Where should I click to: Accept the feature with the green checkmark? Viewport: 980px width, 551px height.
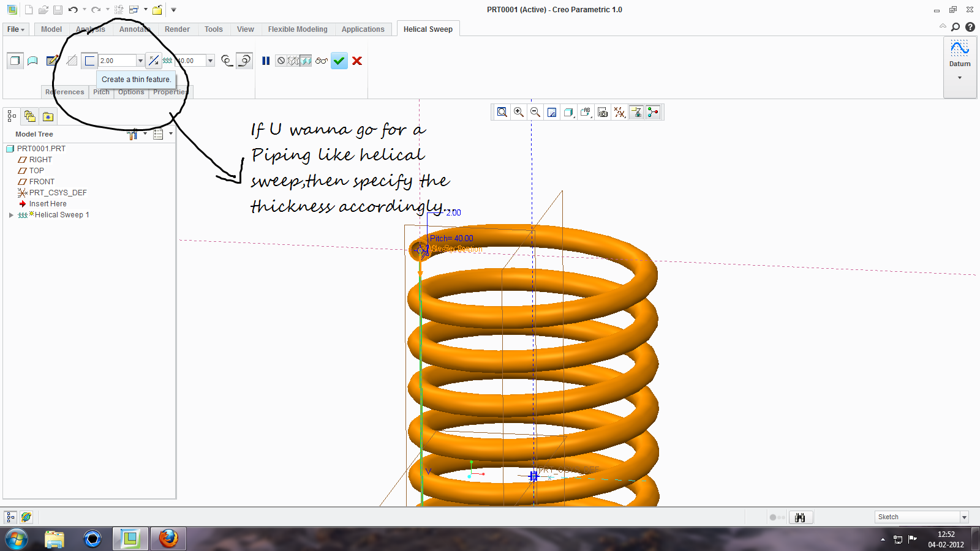[339, 61]
